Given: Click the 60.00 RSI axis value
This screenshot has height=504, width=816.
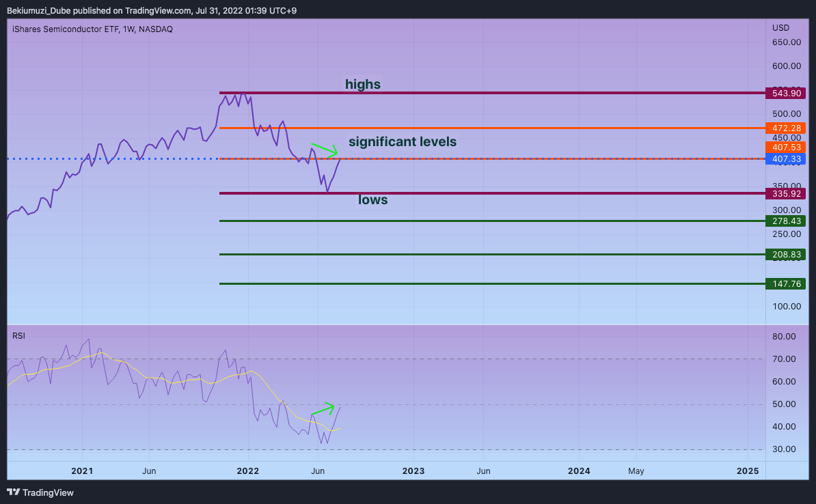Looking at the screenshot, I should coord(784,381).
